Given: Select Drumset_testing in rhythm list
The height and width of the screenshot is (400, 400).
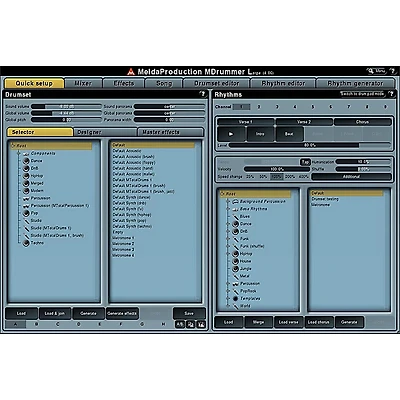Looking at the screenshot, I should coord(325,199).
